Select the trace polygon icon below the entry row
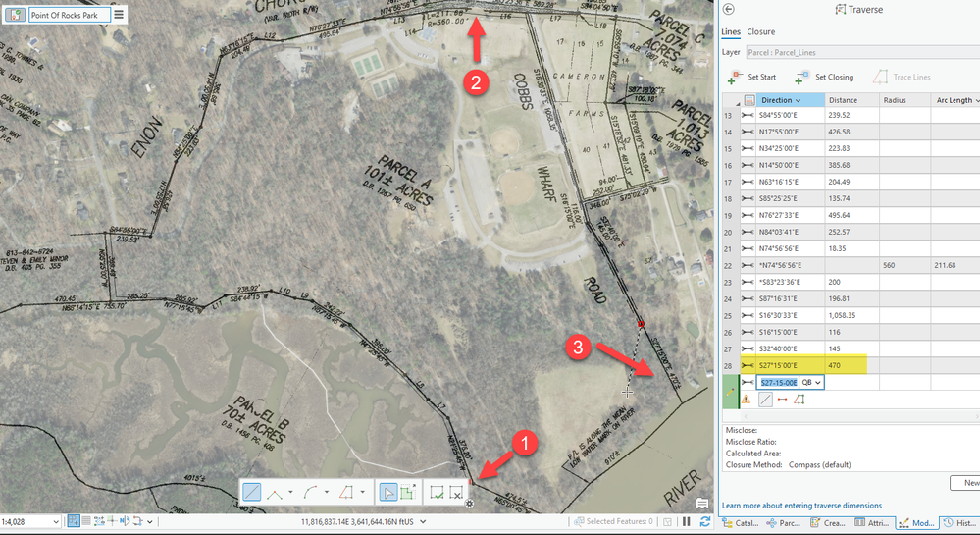 [799, 400]
